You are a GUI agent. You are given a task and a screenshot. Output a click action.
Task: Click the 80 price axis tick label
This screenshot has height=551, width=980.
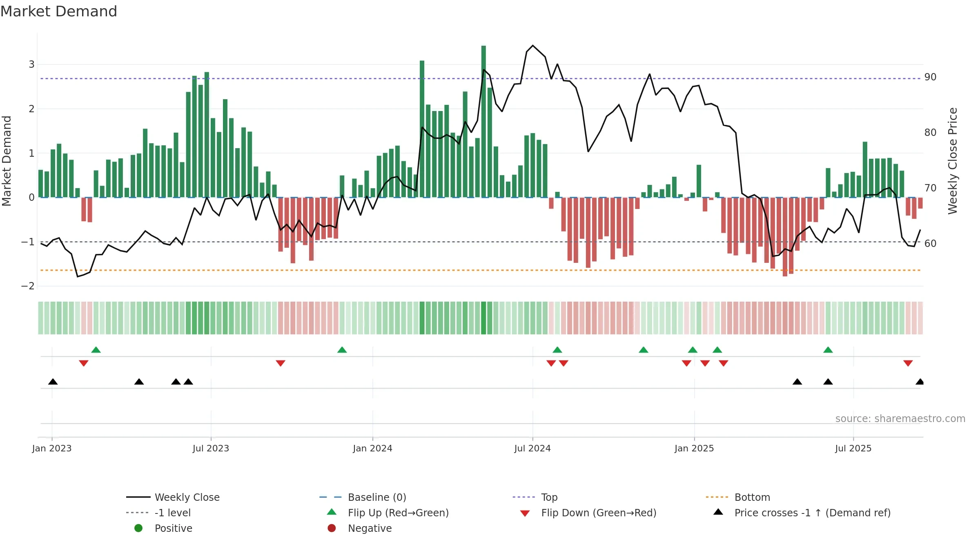[931, 133]
